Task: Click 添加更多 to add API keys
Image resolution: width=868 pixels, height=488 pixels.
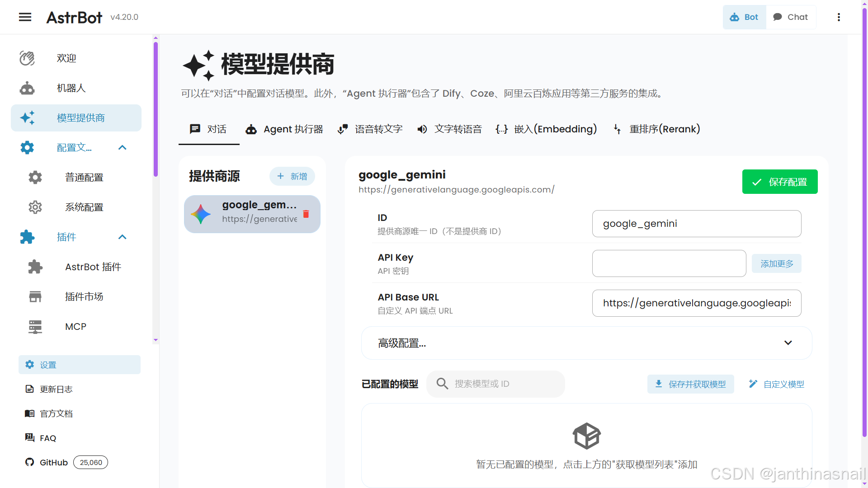Action: (777, 263)
